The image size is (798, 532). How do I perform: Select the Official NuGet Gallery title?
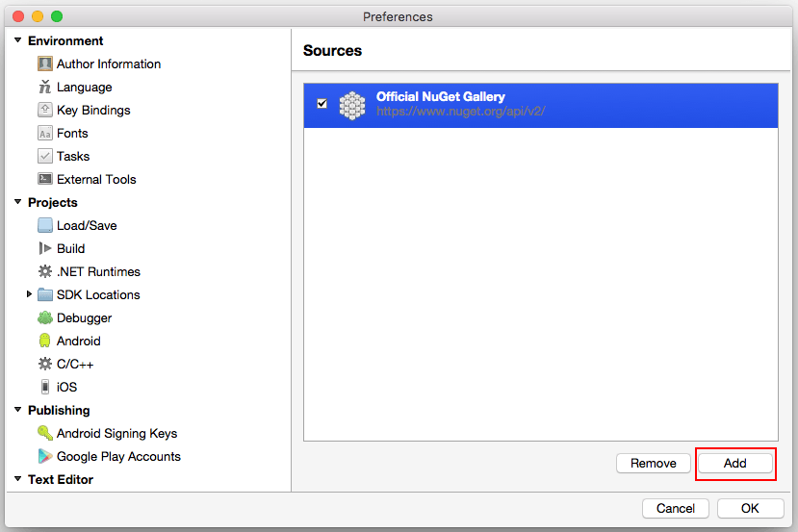coord(440,96)
